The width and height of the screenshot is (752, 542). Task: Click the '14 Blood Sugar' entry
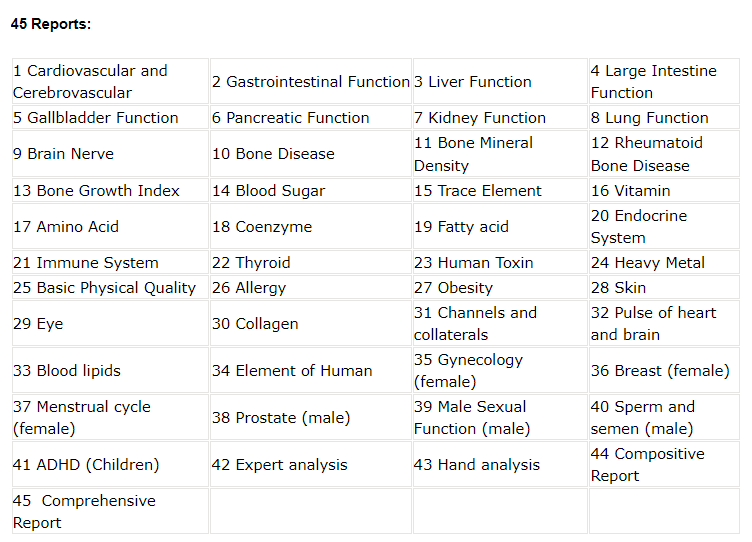tap(311, 190)
